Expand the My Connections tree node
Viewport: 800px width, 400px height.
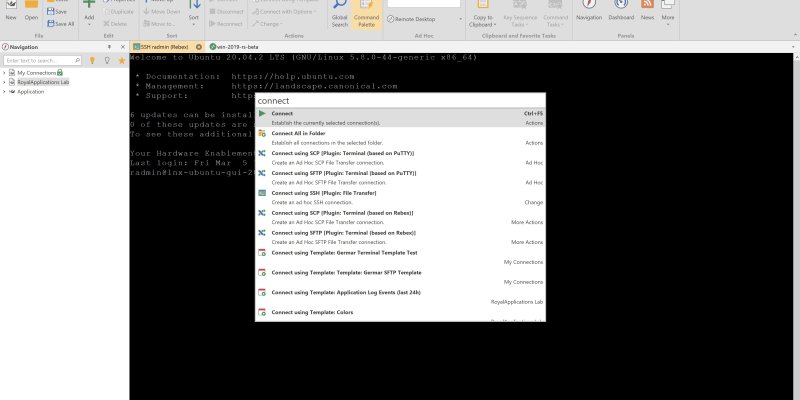pyautogui.click(x=5, y=73)
